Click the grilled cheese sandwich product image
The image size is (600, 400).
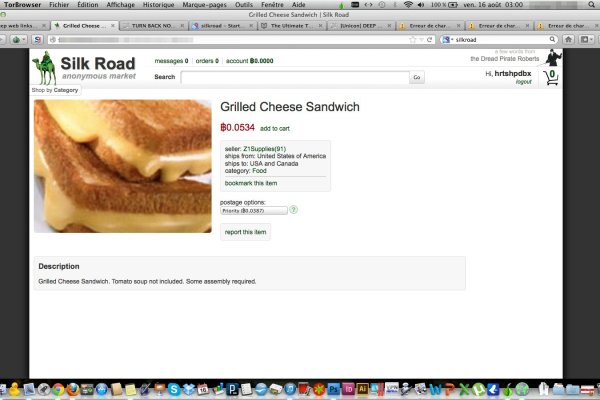pyautogui.click(x=123, y=166)
